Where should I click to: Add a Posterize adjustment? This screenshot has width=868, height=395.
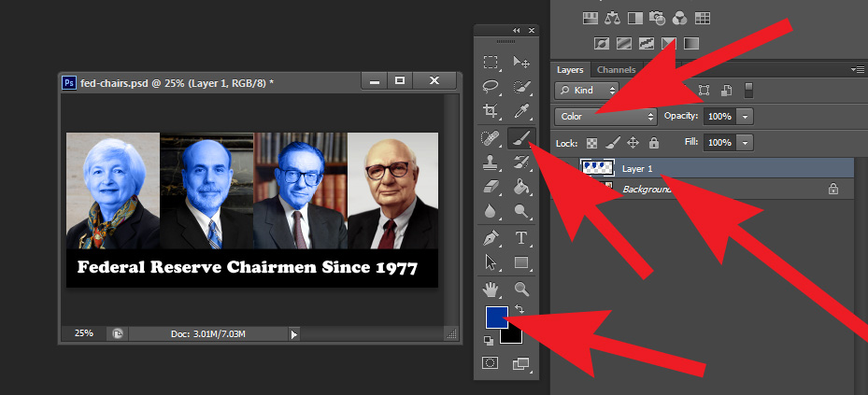[624, 43]
